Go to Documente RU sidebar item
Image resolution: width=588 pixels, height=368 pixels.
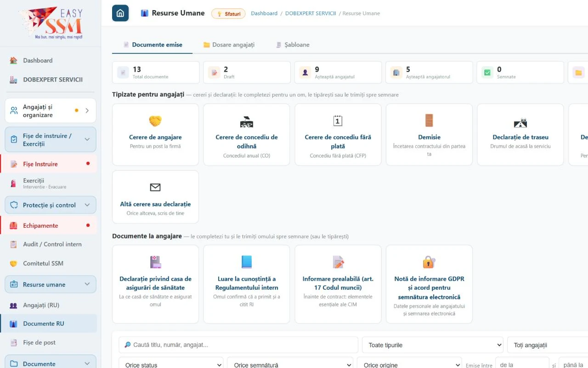tap(49, 323)
